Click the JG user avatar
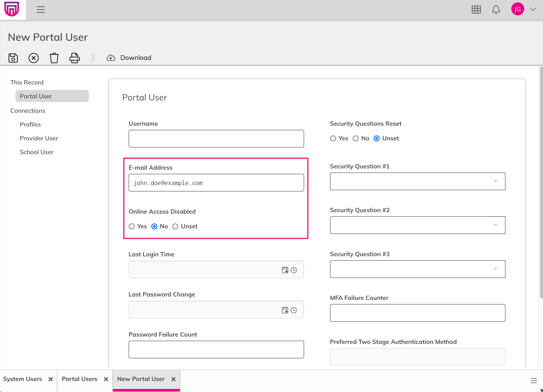 point(517,9)
